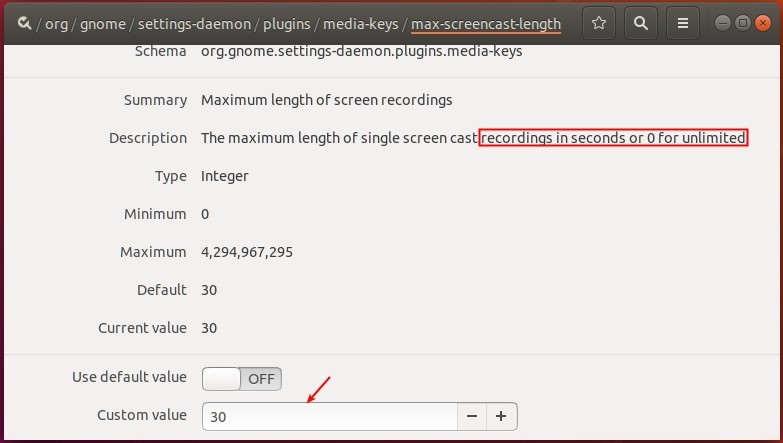Screen dimensions: 783x443
Task: Close the dconf editor window
Action: (763, 23)
